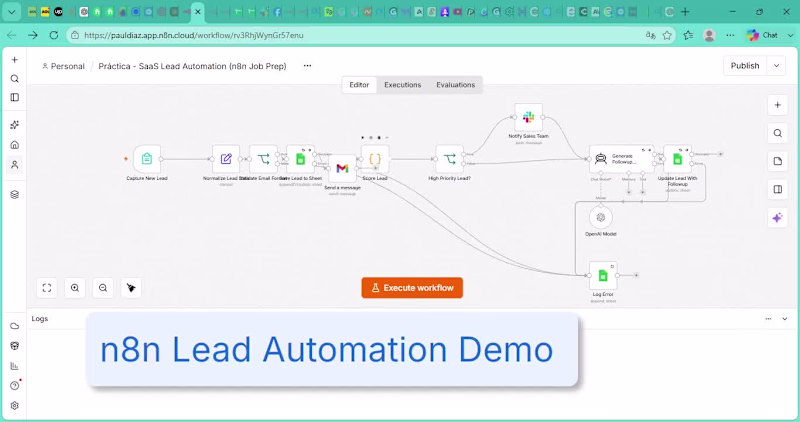
Task: Add a sticky note from the right toolbar
Action: click(x=778, y=161)
